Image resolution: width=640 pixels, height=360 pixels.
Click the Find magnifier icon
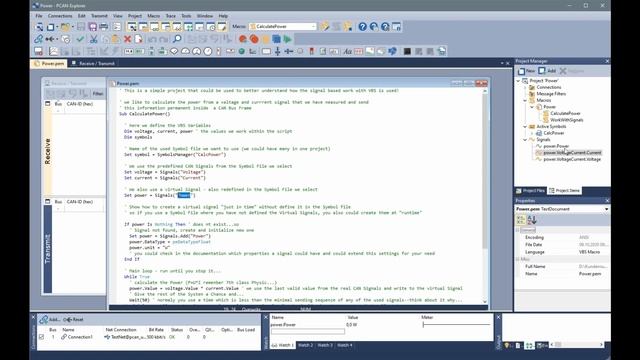177,39
